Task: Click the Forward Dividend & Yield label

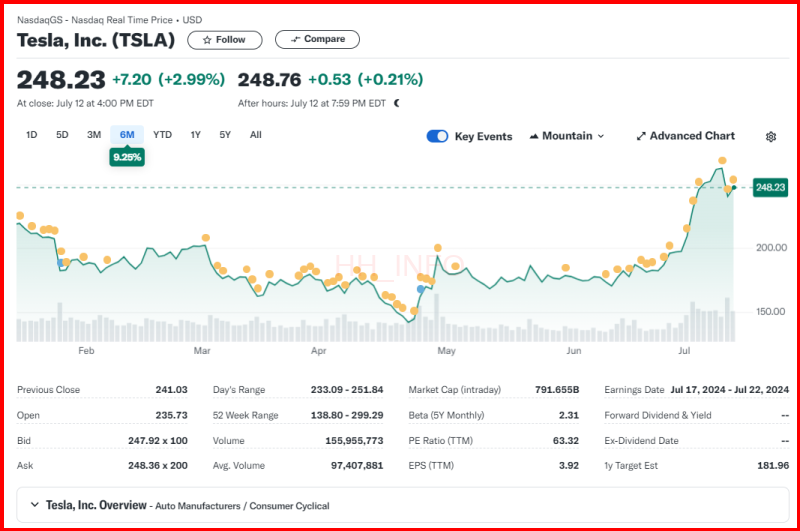Action: 658,415
